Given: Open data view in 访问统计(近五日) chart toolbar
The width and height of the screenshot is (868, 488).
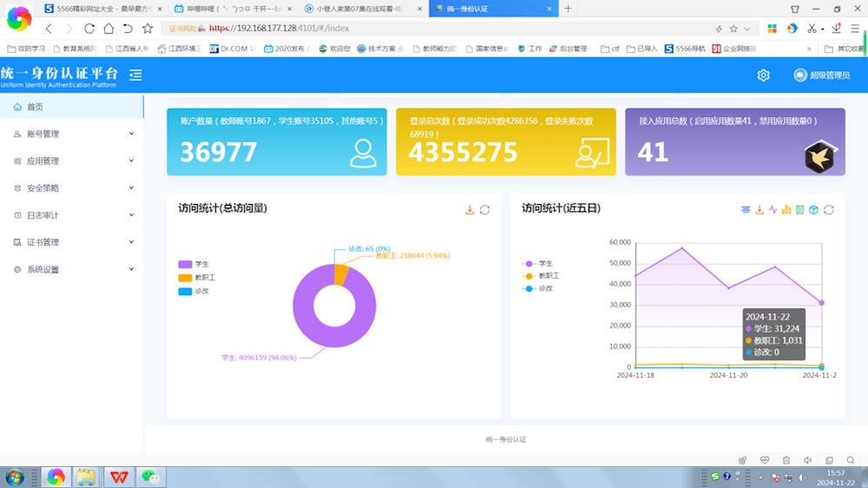Looking at the screenshot, I should point(746,209).
